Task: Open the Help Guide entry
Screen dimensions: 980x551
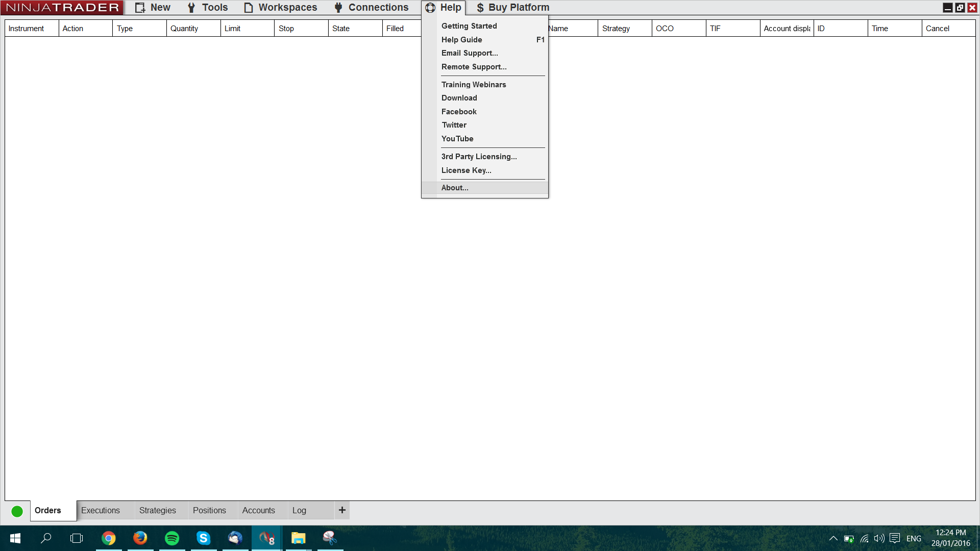Action: (484, 40)
